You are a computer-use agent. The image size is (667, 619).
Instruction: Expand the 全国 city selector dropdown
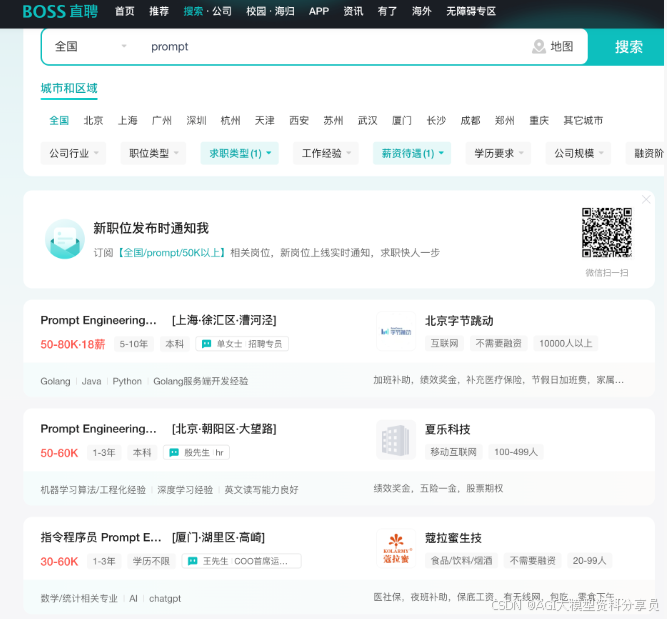pos(91,46)
